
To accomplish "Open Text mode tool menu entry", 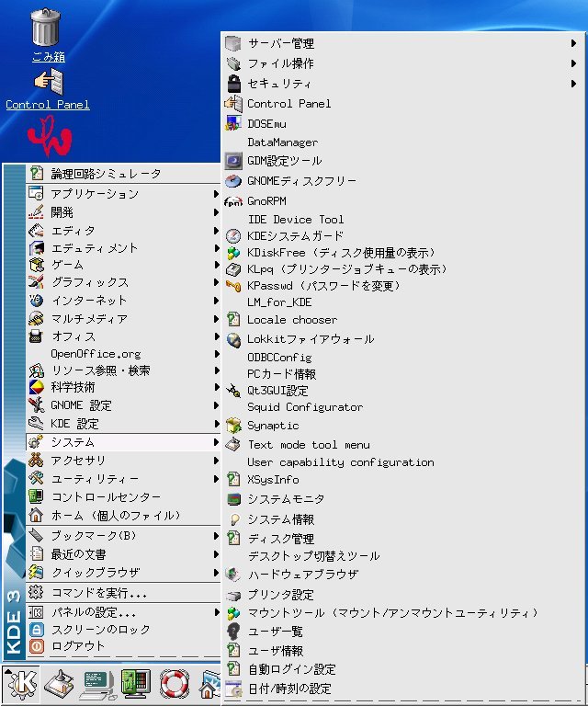I will coord(403,445).
